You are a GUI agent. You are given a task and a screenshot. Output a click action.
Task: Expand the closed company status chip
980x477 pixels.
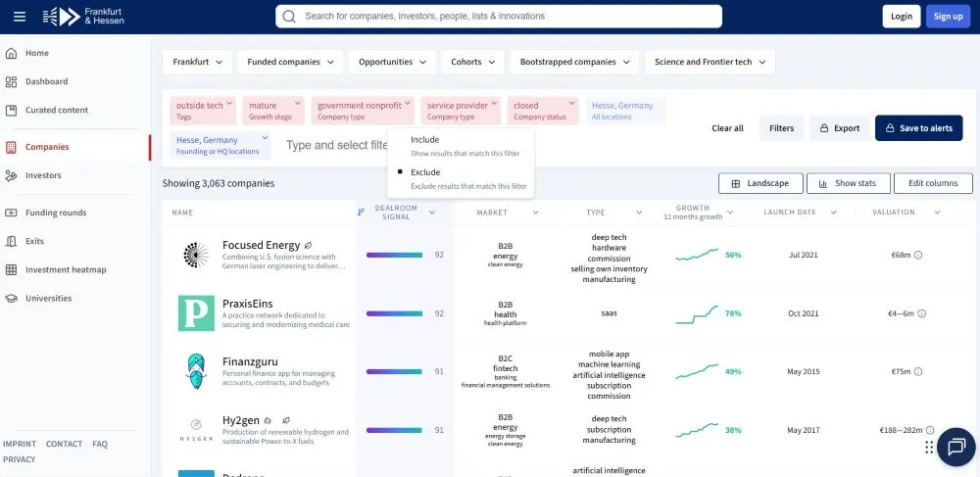click(571, 103)
